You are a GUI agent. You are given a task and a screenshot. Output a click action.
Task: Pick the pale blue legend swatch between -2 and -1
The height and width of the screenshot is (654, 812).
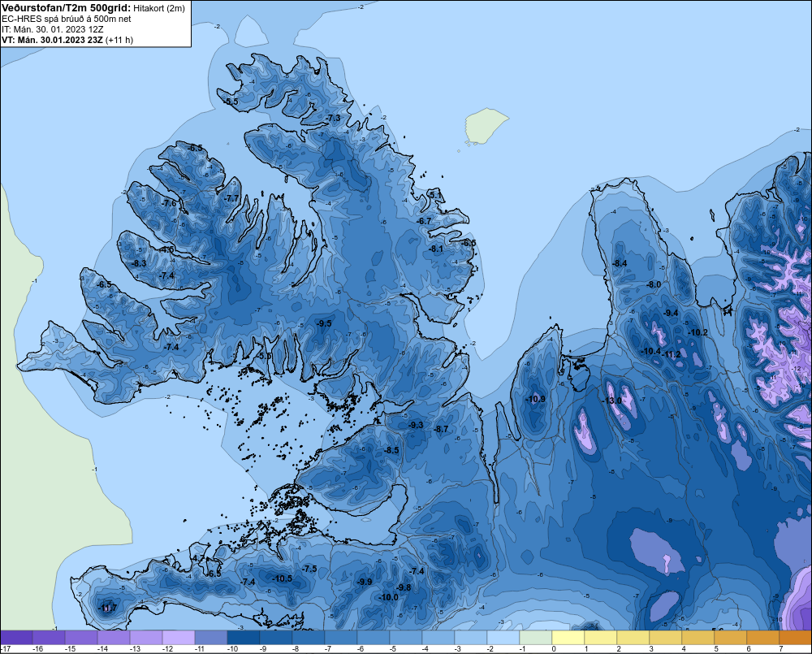click(x=503, y=638)
